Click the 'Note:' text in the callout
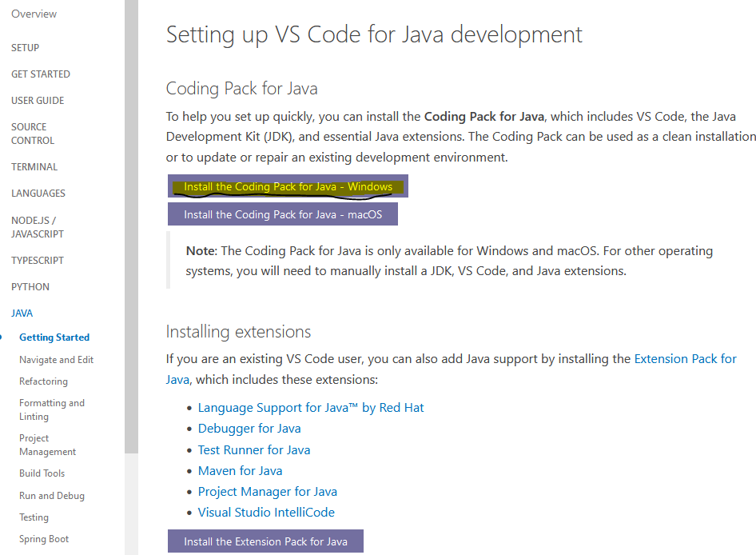756x555 pixels. coord(201,251)
